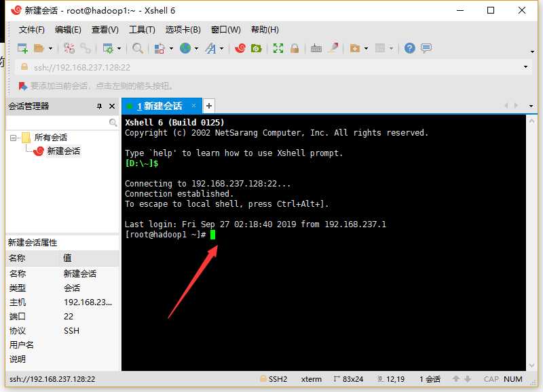Select the 所有会话 folder
This screenshot has height=392, width=543.
tap(50, 138)
